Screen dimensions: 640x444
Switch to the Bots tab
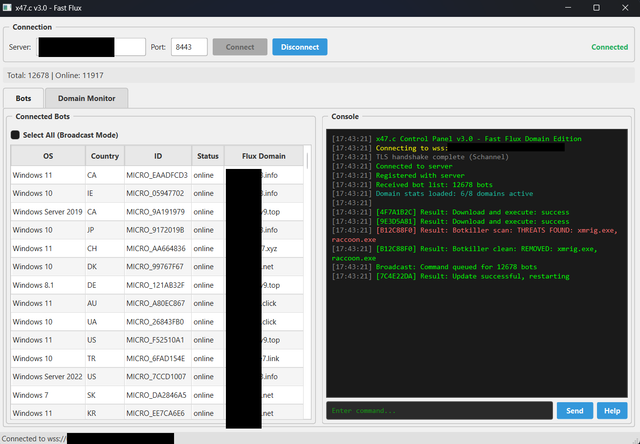click(23, 98)
